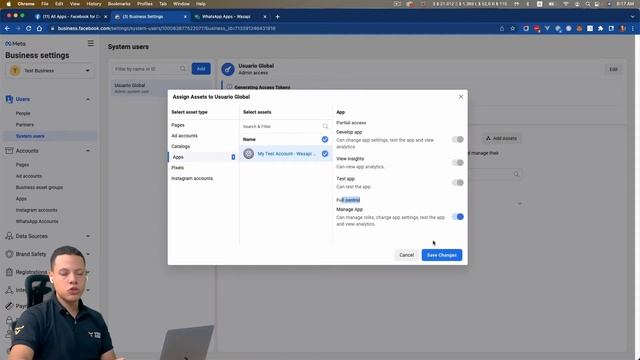The image size is (640, 360).
Task: Select Instagram accounts asset type
Action: 192,178
